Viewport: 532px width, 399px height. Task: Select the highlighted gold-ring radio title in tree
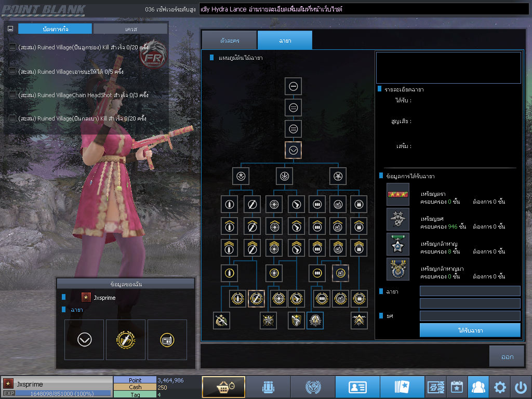tap(340, 273)
